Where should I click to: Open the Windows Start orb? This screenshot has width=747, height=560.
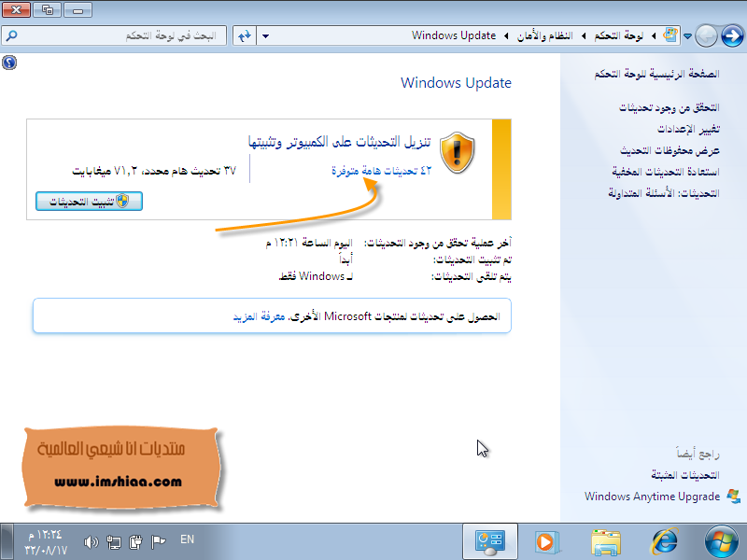pos(722,542)
